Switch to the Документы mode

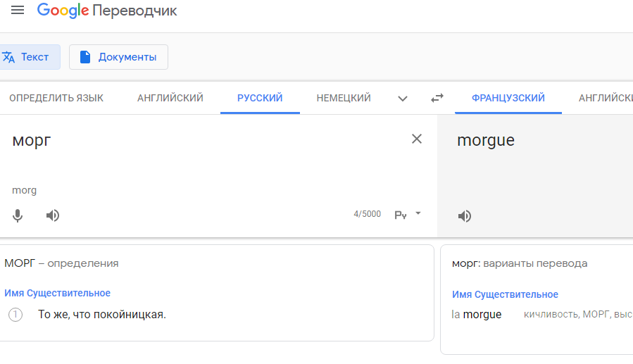coord(118,57)
